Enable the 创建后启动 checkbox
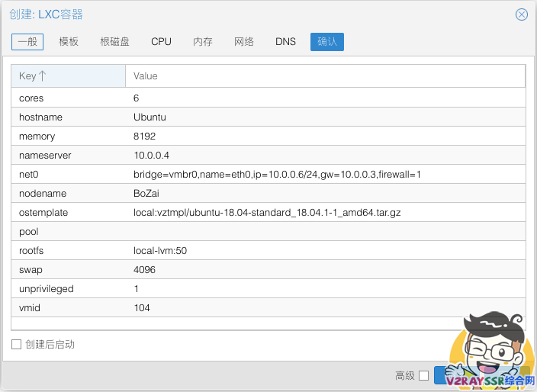The width and height of the screenshot is (537, 392). pos(17,345)
